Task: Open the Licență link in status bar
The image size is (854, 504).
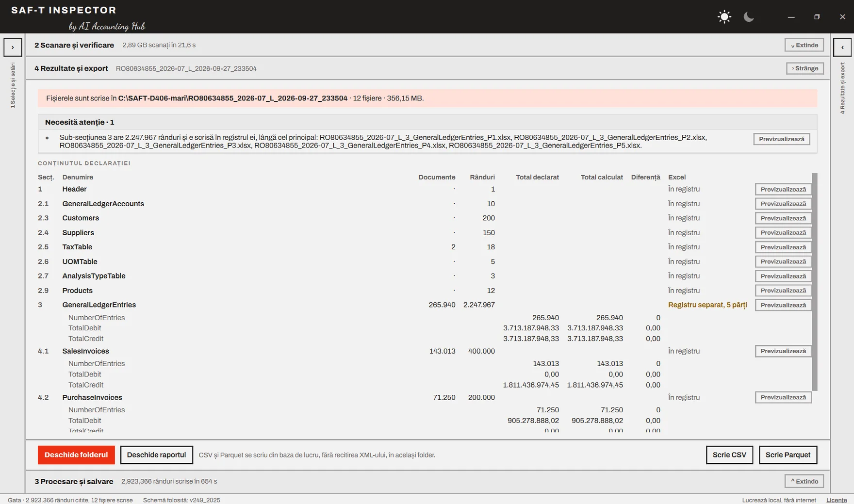Action: pyautogui.click(x=837, y=500)
